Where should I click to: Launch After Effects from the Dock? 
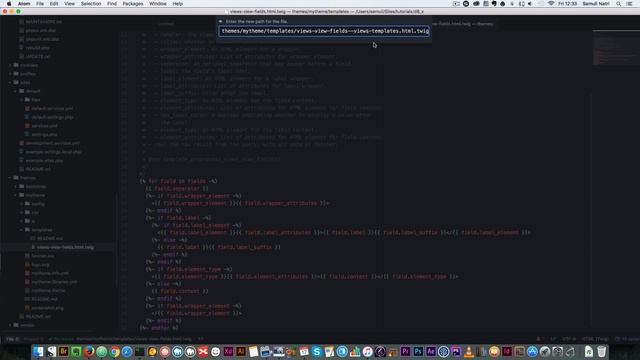tap(431, 351)
